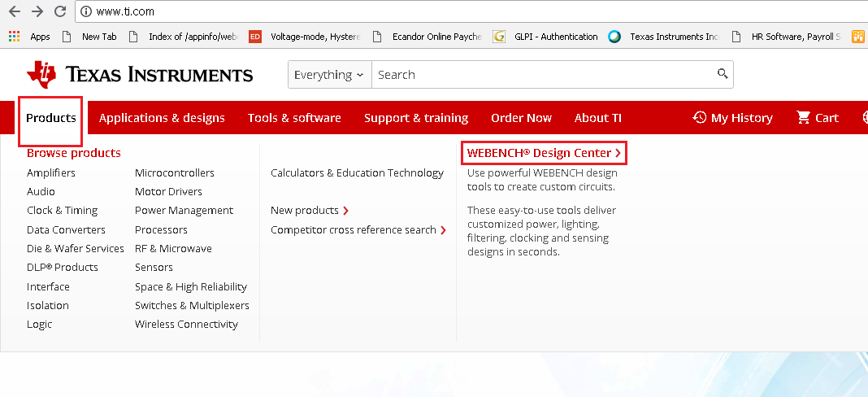Select Wireless Connectivity category

pyautogui.click(x=186, y=325)
